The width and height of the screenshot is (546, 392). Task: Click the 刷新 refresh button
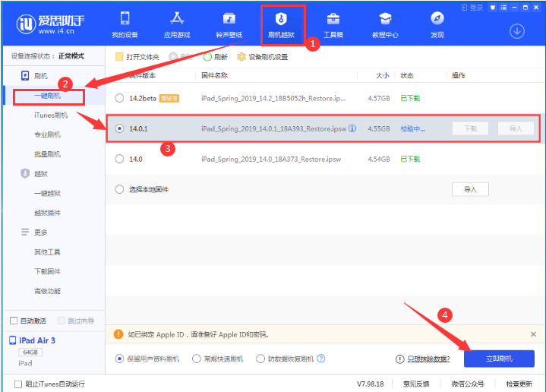click(x=216, y=57)
